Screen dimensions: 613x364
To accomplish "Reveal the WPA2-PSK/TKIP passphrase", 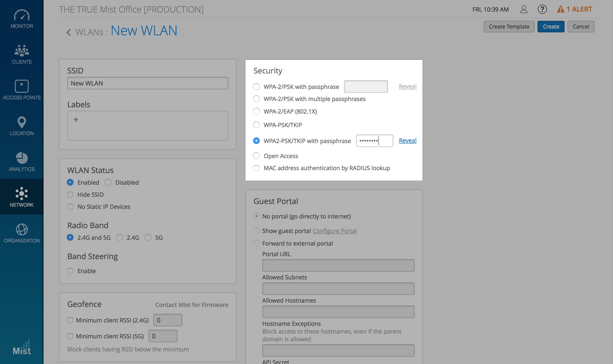I will pyautogui.click(x=407, y=140).
